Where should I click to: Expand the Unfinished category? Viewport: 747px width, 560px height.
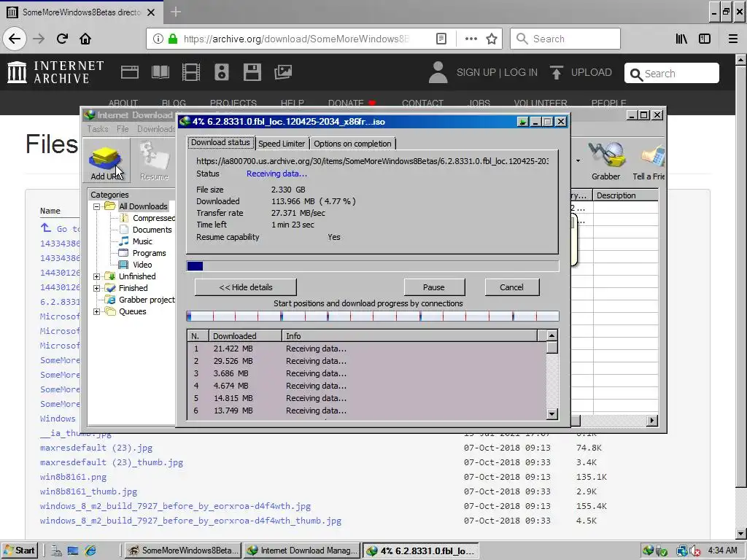[96, 276]
